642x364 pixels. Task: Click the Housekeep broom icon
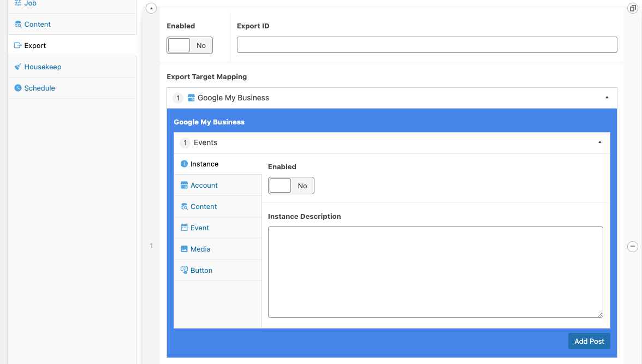(18, 67)
